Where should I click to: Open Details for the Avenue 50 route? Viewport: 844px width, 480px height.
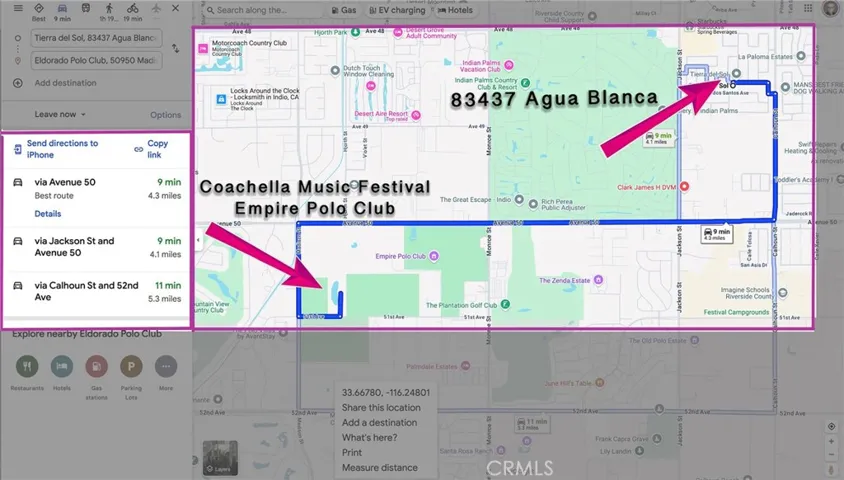tap(48, 214)
